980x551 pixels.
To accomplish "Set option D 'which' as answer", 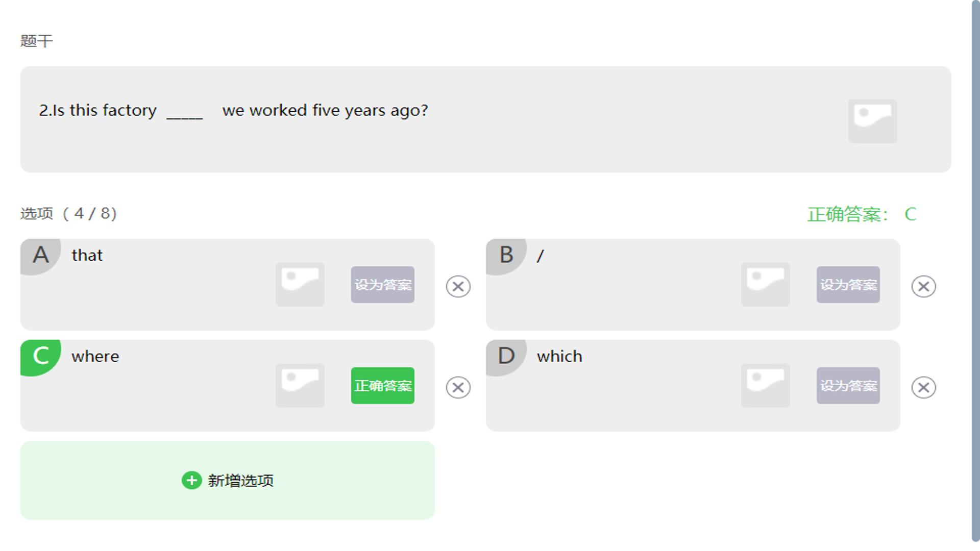I will pos(848,386).
